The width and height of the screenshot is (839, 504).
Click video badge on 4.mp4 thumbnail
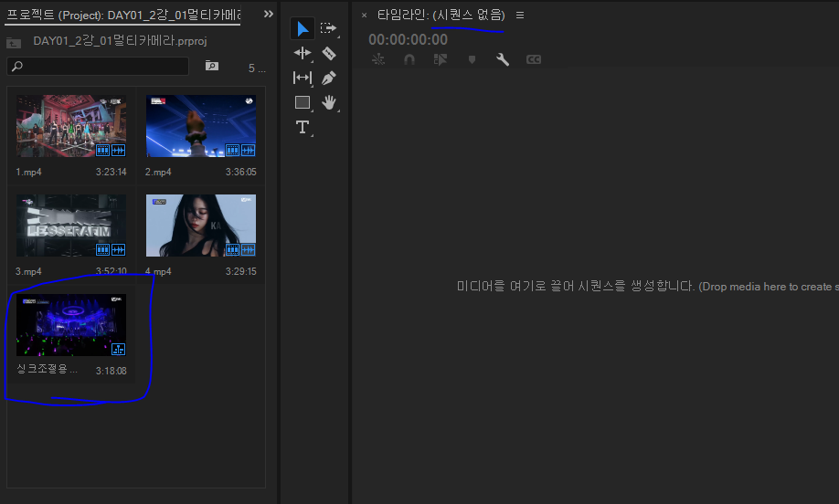232,249
